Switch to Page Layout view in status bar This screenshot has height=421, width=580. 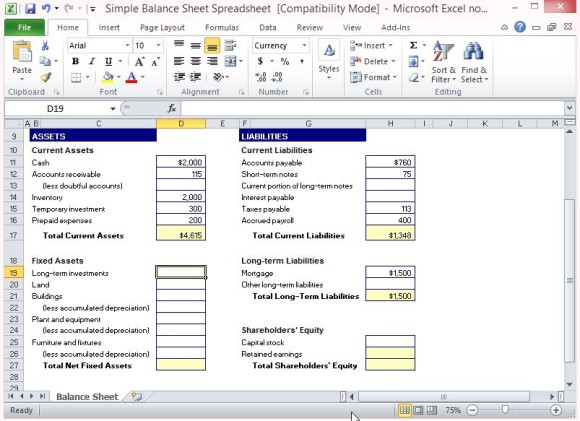[x=418, y=410]
